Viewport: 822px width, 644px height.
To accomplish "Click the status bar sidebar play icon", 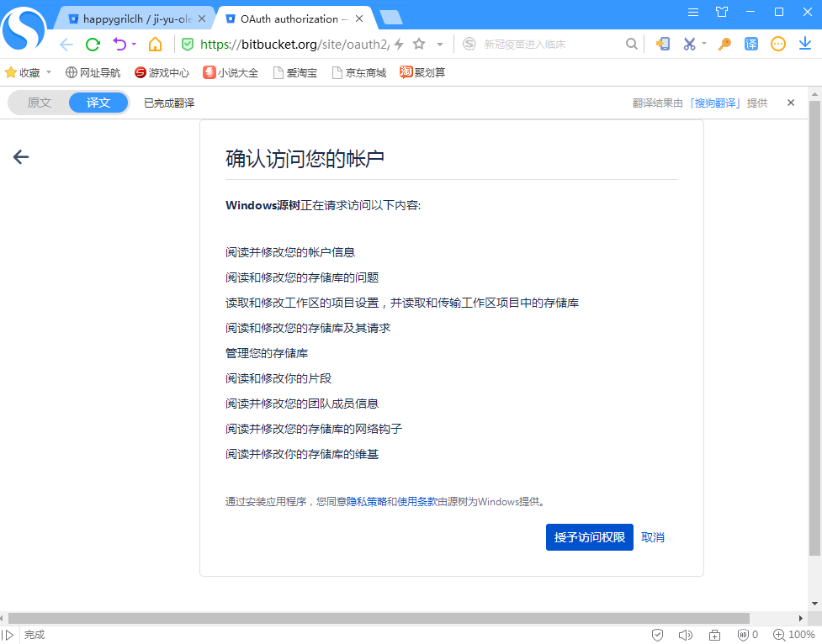I will (x=8, y=635).
